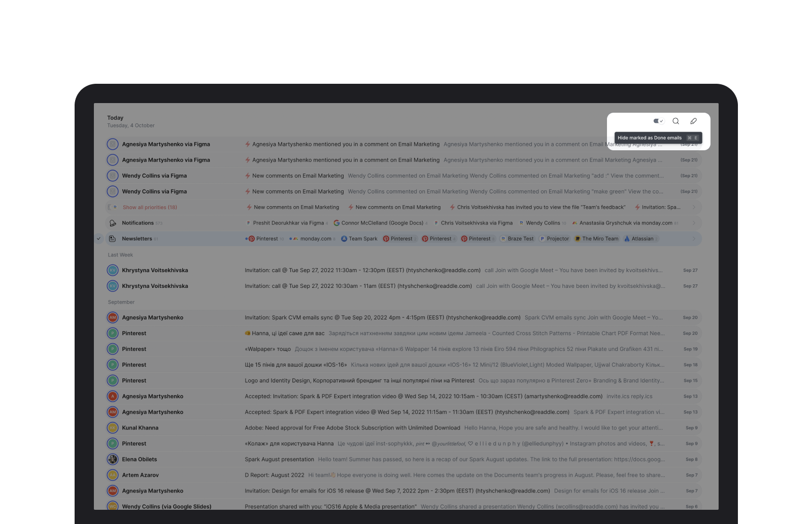Open the Notifications bell icon
Screen dimensions: 812x524
click(x=113, y=222)
